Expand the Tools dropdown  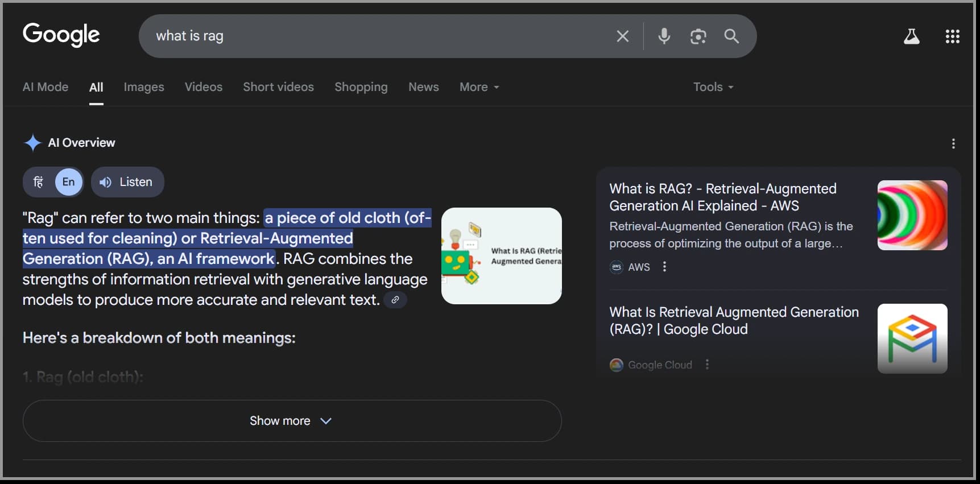pos(713,87)
